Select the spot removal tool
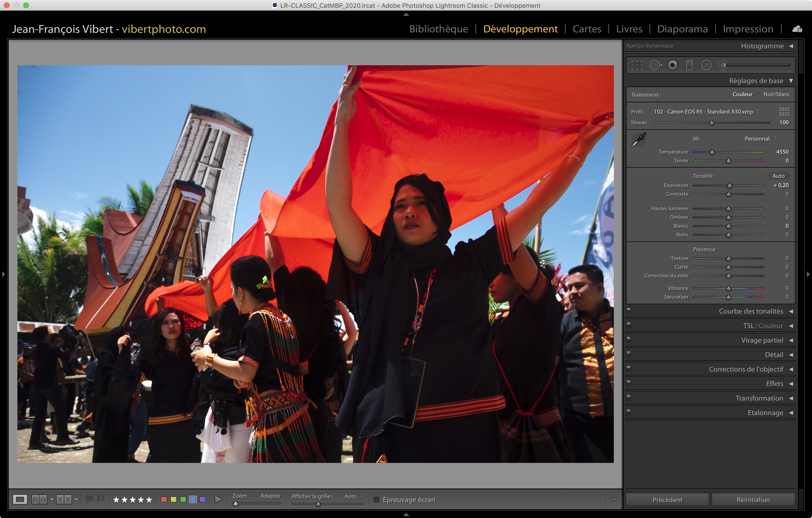Viewport: 812px width, 518px height. click(655, 65)
